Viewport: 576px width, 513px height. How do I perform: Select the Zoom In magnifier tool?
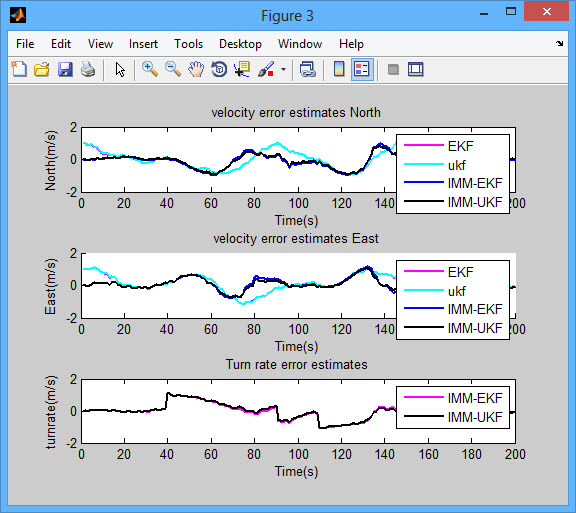[x=150, y=69]
